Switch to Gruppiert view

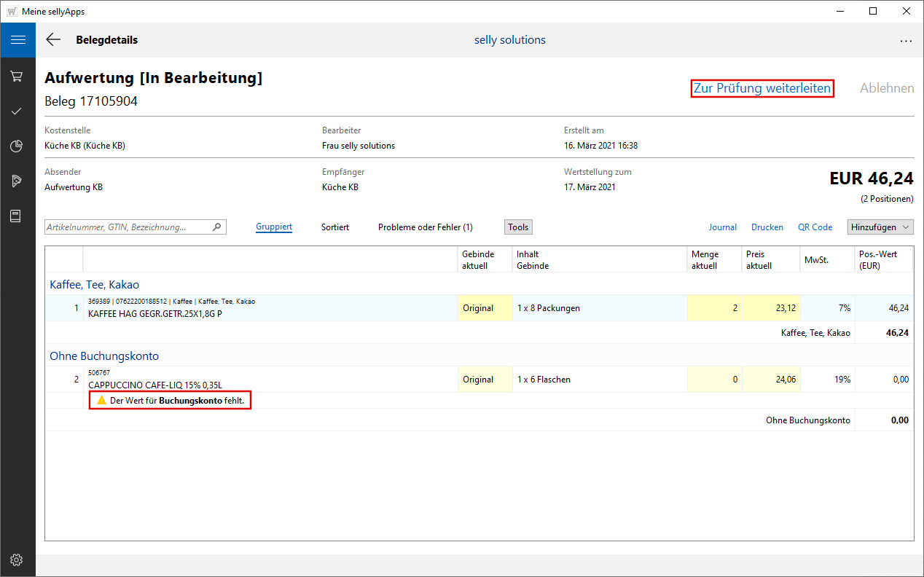[x=274, y=227]
